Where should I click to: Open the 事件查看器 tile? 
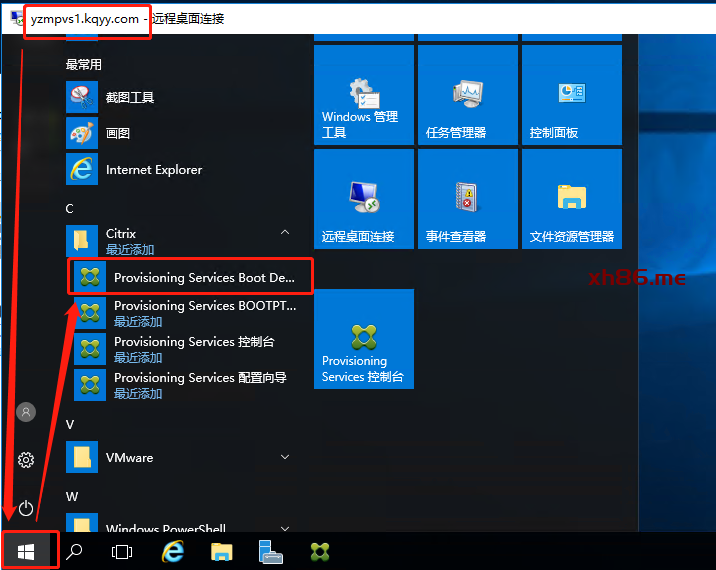[x=467, y=199]
